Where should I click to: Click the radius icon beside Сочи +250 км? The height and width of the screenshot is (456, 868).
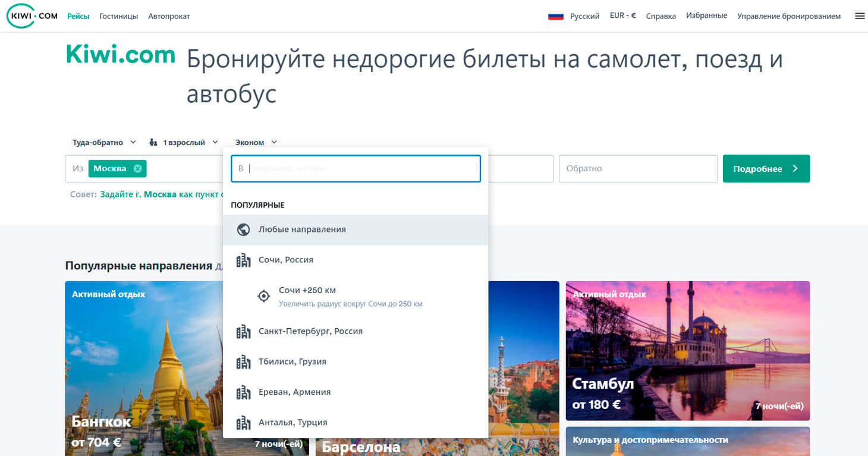pyautogui.click(x=263, y=295)
